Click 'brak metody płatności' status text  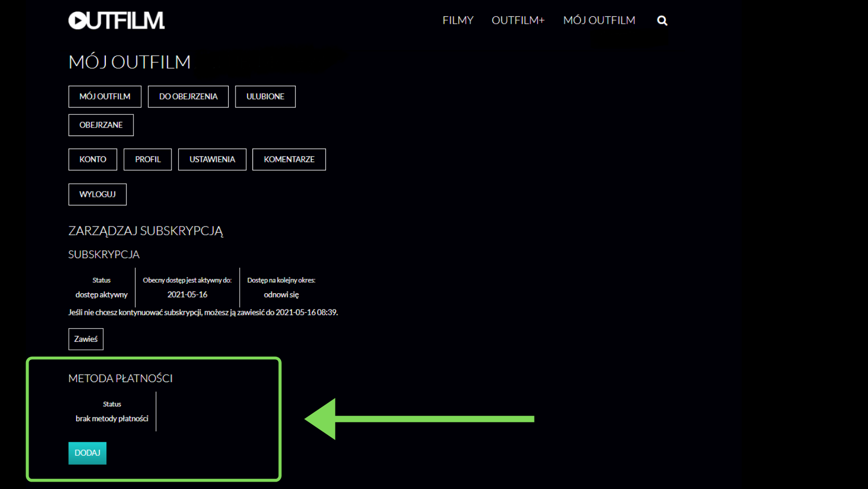tap(112, 419)
